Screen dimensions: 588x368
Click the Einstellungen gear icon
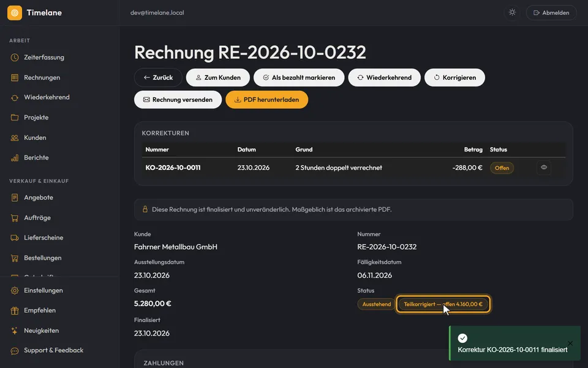(x=15, y=291)
